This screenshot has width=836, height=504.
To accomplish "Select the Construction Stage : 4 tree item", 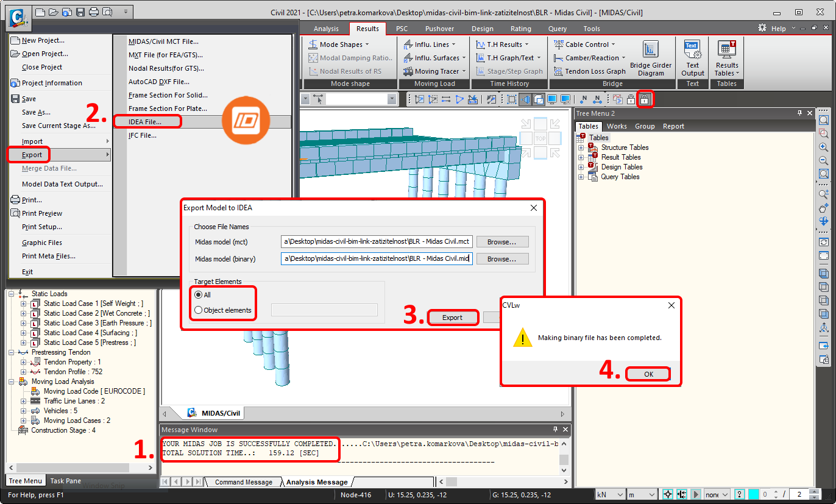I will coord(63,430).
